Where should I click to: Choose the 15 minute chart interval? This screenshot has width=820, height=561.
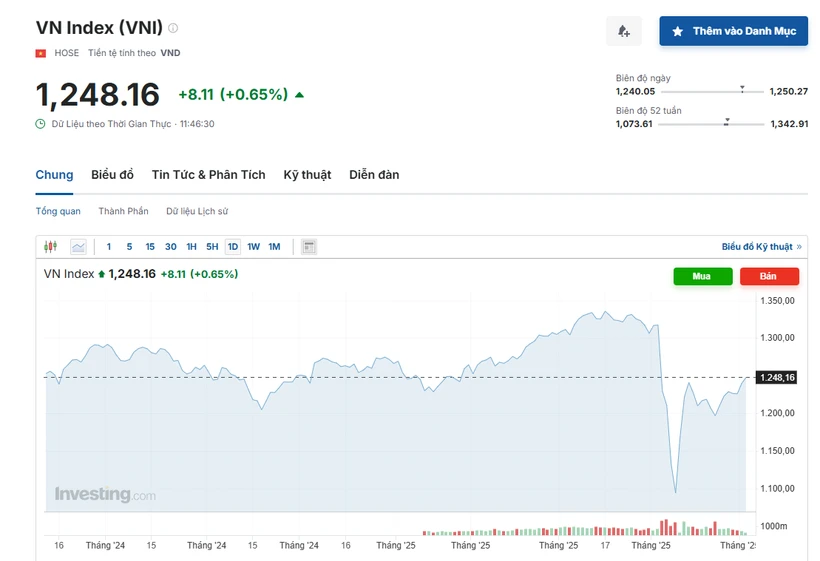(150, 246)
